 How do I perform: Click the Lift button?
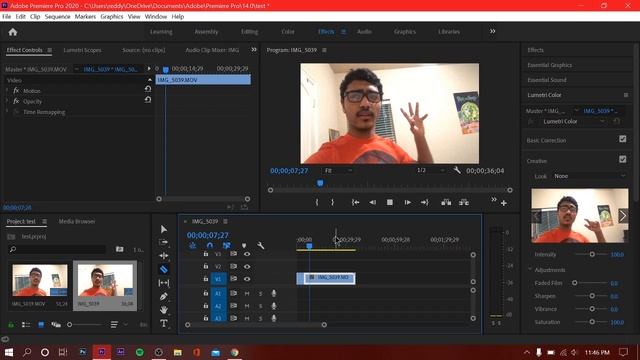[446, 202]
